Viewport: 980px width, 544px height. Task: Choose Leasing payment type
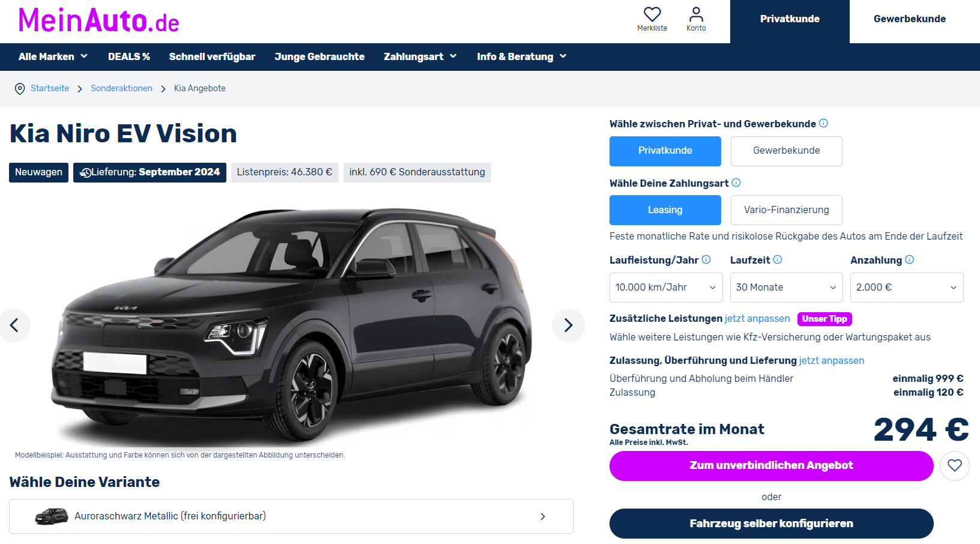pos(665,210)
